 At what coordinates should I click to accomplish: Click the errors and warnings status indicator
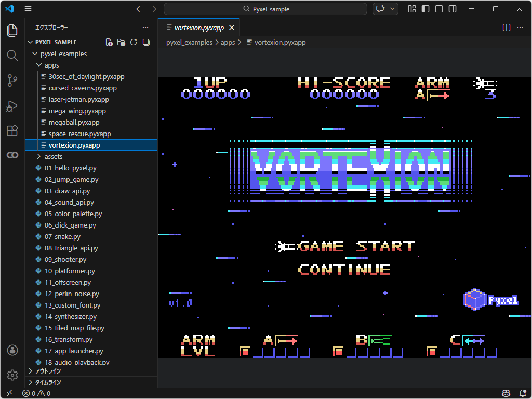pyautogui.click(x=36, y=393)
